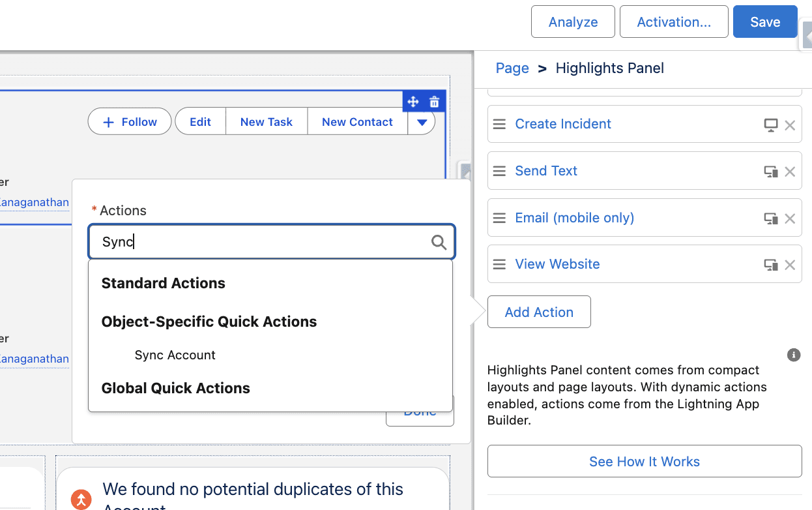
Task: Toggle device visibility for Email (mobile only)
Action: (x=770, y=218)
